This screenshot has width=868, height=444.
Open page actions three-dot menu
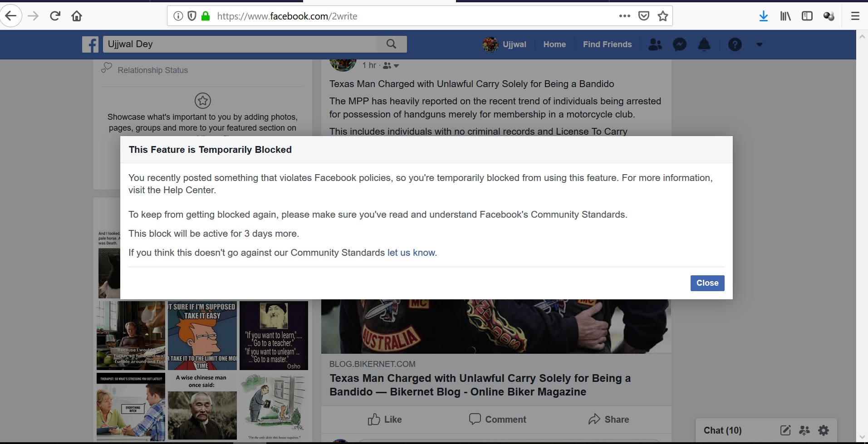(x=625, y=16)
